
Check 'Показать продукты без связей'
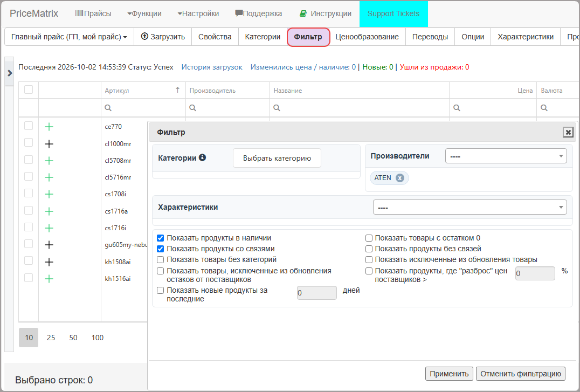[x=369, y=249]
